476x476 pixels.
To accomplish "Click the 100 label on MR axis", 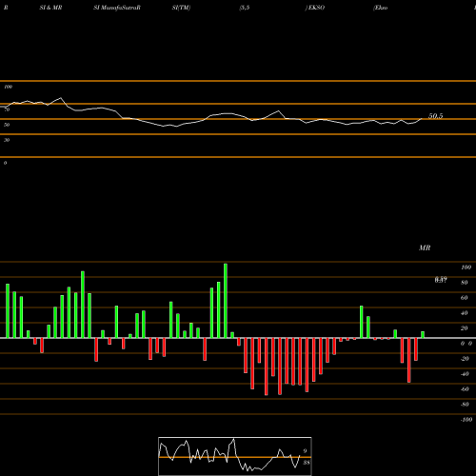I will click(x=466, y=268).
